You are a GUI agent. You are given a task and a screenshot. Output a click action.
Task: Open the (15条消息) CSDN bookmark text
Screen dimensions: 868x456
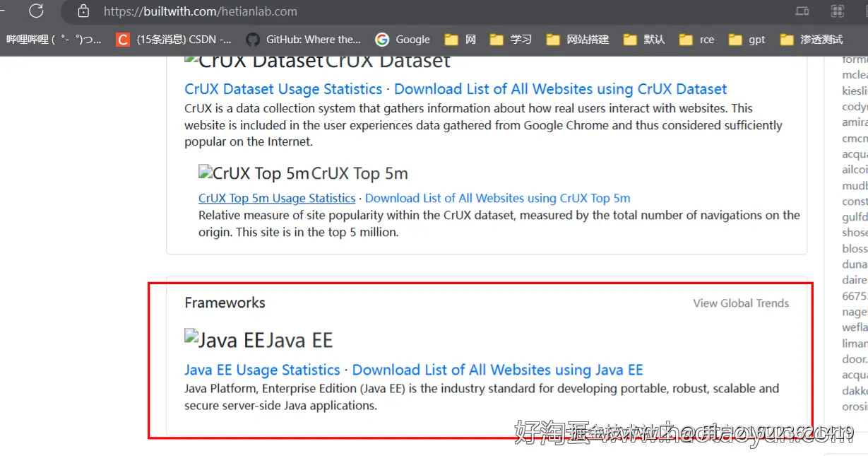click(x=184, y=40)
